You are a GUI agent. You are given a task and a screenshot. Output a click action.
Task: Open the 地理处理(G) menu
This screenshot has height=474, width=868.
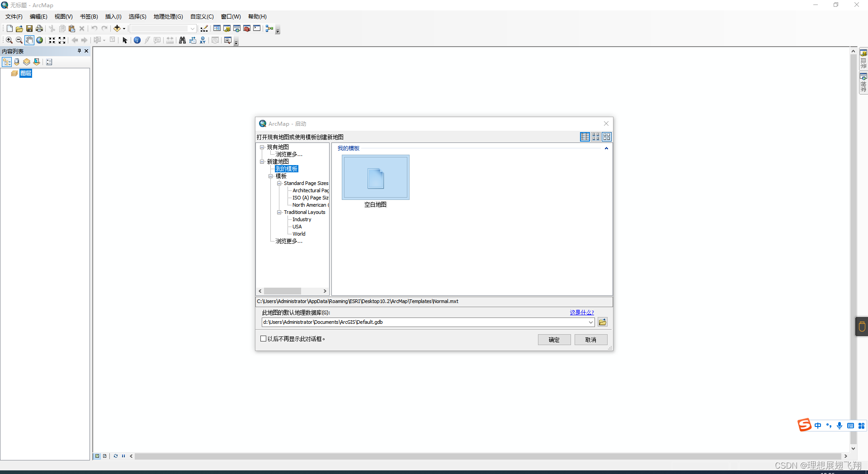168,17
